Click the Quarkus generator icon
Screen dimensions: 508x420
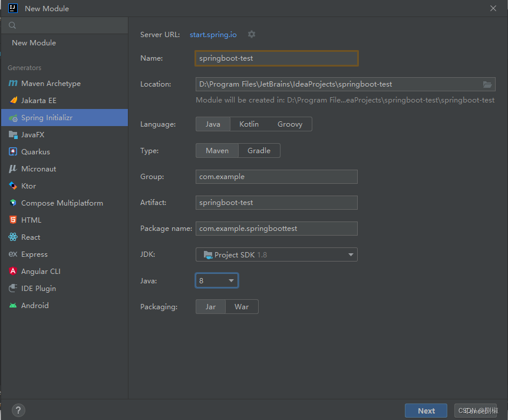tap(13, 151)
